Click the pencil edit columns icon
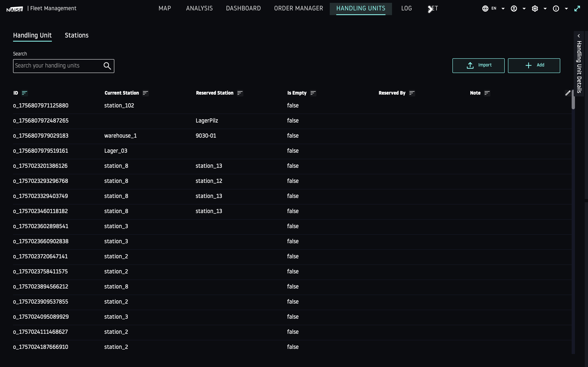 click(x=568, y=93)
